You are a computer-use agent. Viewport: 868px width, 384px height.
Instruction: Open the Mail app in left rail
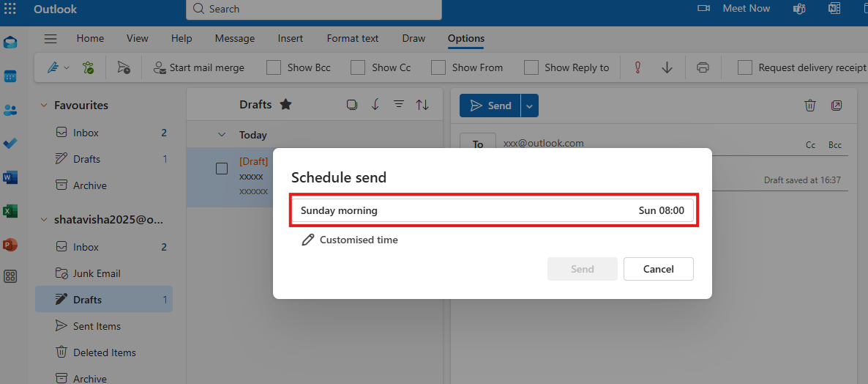point(10,42)
